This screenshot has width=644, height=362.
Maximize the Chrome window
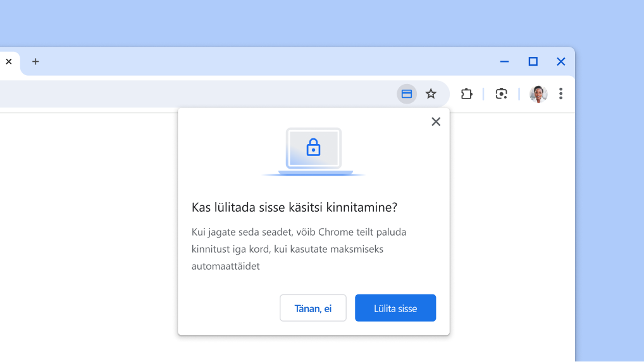coord(533,62)
